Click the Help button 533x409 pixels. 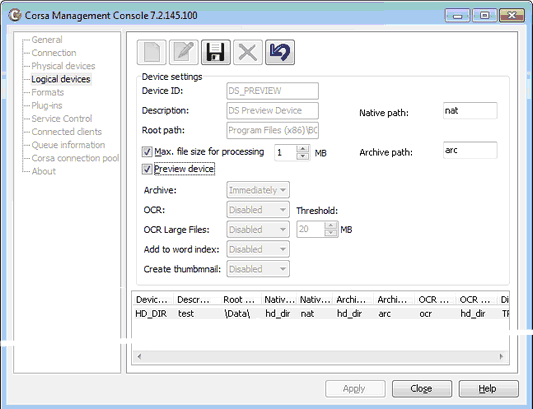tap(488, 389)
